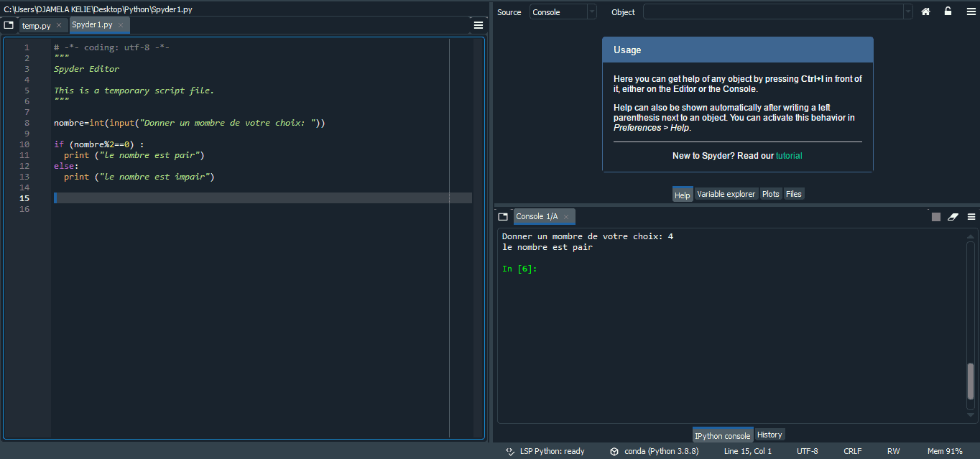The height and width of the screenshot is (459, 980).
Task: Open the Spyder tutorial link
Action: pyautogui.click(x=788, y=156)
